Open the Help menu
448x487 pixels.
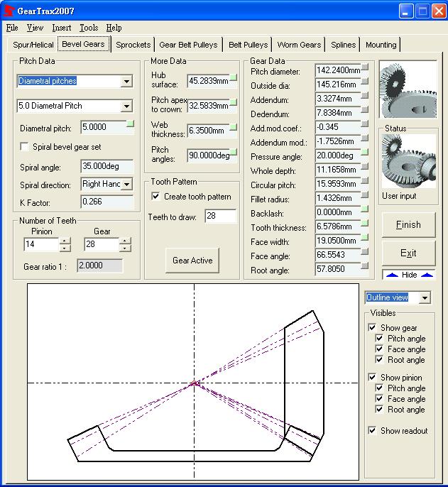coord(114,28)
